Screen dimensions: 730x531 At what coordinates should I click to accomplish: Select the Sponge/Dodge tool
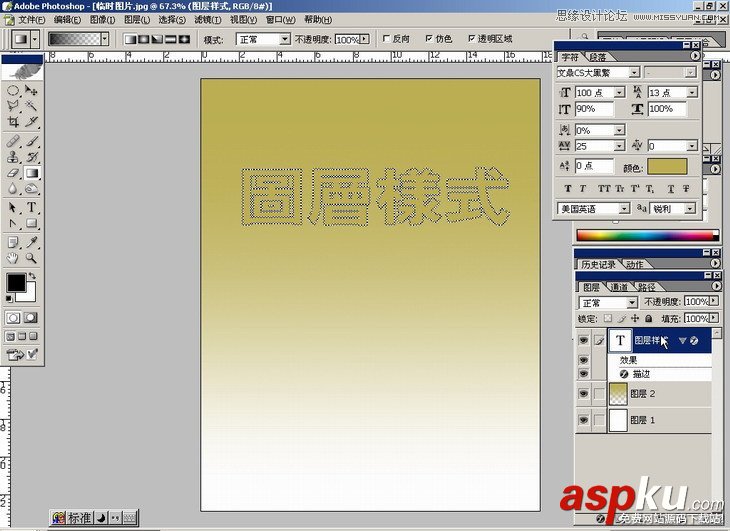pos(31,189)
